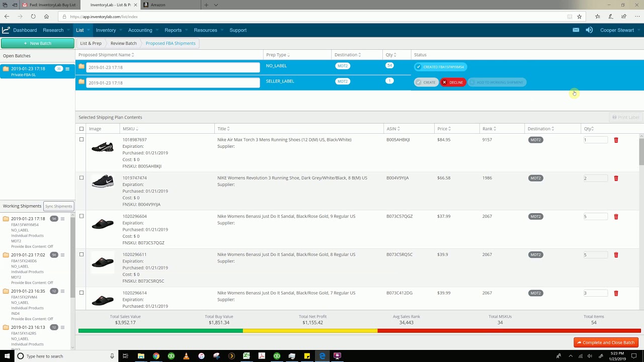Delete the NIKE Womens Revolution 3 row
The width and height of the screenshot is (644, 362).
(x=616, y=178)
